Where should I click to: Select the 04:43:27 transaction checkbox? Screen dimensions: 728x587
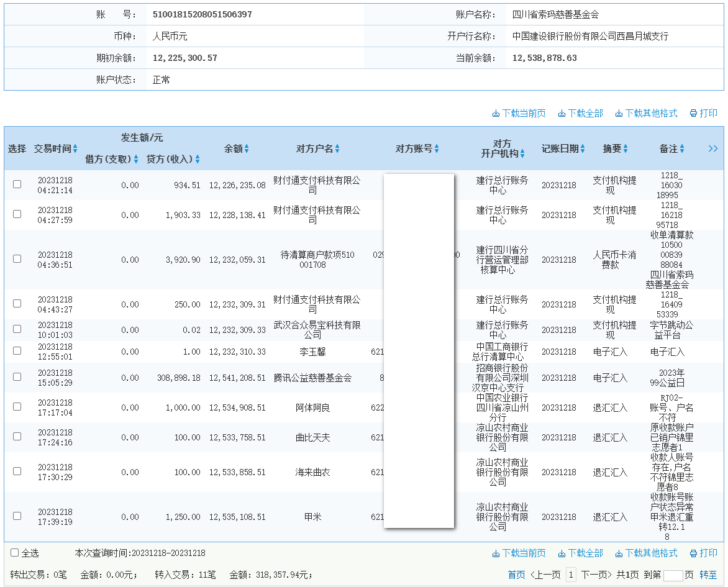click(17, 303)
